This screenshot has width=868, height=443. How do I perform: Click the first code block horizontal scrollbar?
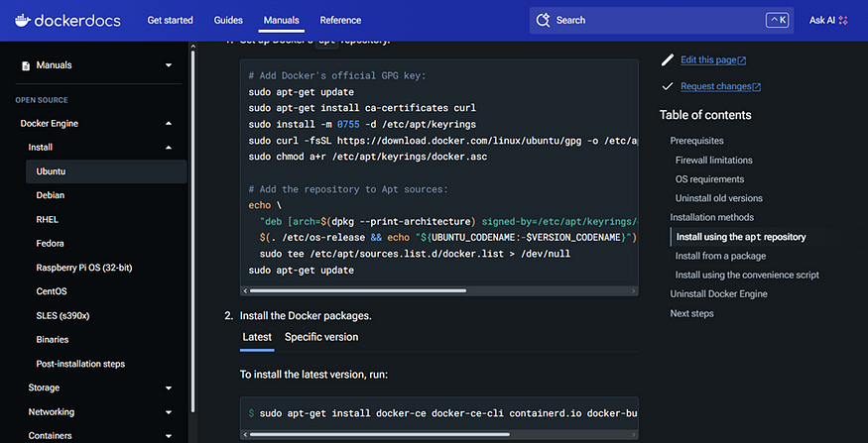pos(357,291)
